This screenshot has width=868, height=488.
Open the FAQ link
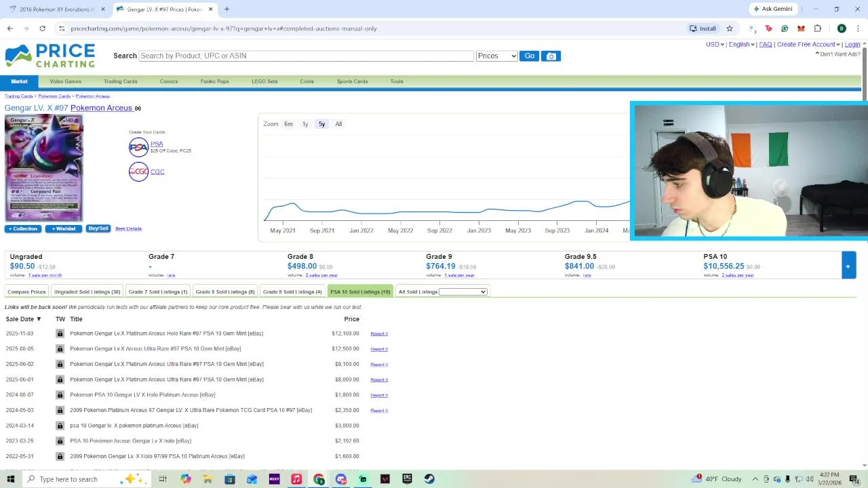pyautogui.click(x=766, y=45)
